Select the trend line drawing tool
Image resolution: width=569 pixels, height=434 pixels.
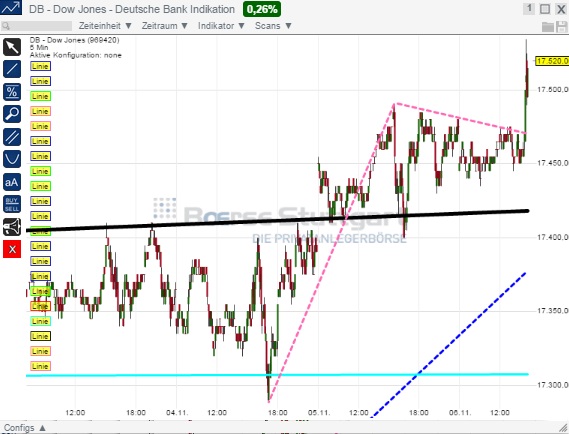point(12,69)
